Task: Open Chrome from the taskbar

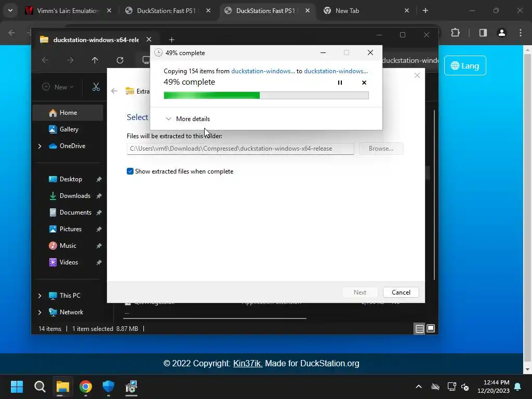Action: (86, 387)
